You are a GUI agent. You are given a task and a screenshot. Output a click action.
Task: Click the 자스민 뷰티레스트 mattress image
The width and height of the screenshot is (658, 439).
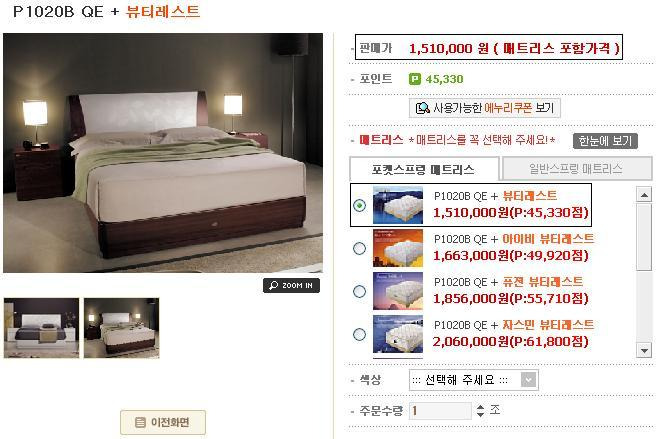(x=398, y=334)
